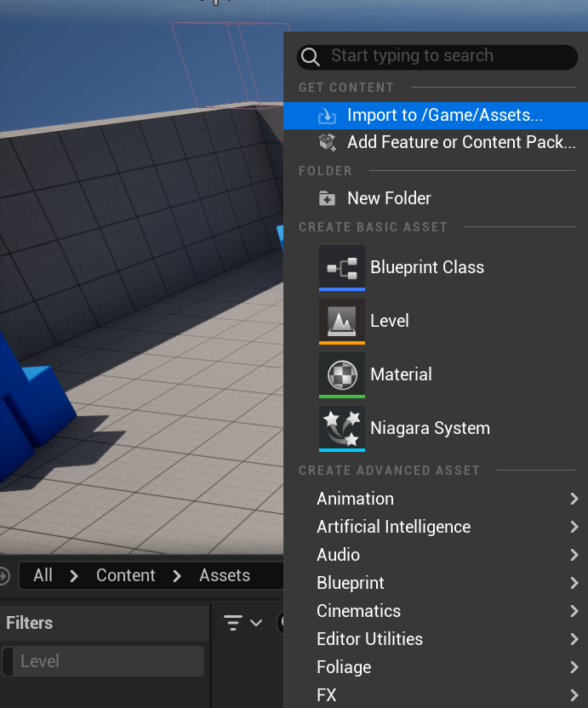Image resolution: width=588 pixels, height=708 pixels.
Task: Open the Audio submenu
Action: pyautogui.click(x=436, y=555)
